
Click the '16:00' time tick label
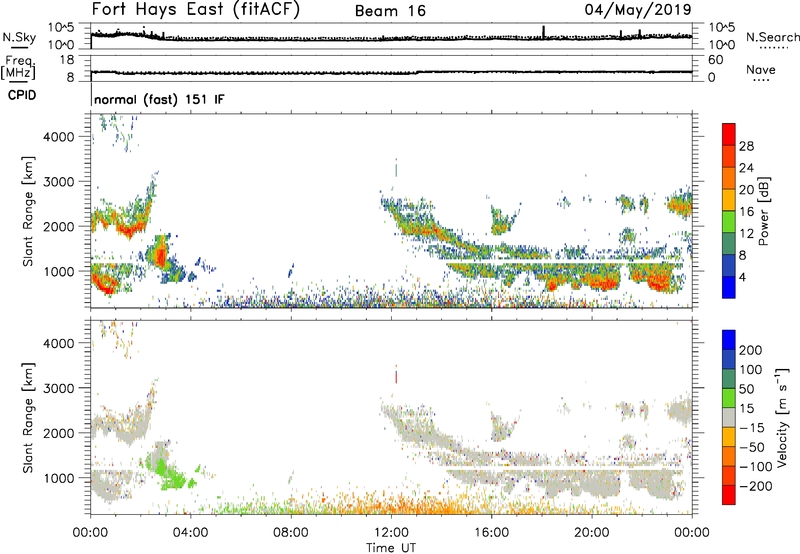pos(491,533)
